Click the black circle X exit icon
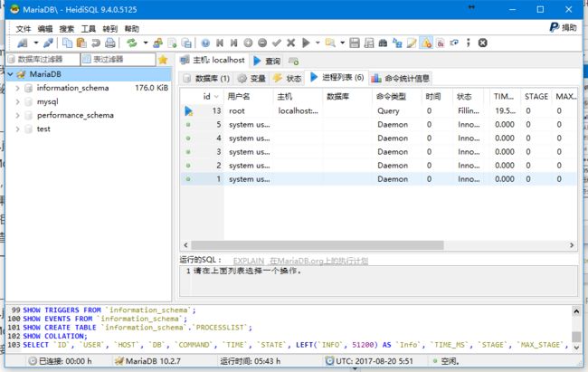The width and height of the screenshot is (588, 372). click(483, 43)
